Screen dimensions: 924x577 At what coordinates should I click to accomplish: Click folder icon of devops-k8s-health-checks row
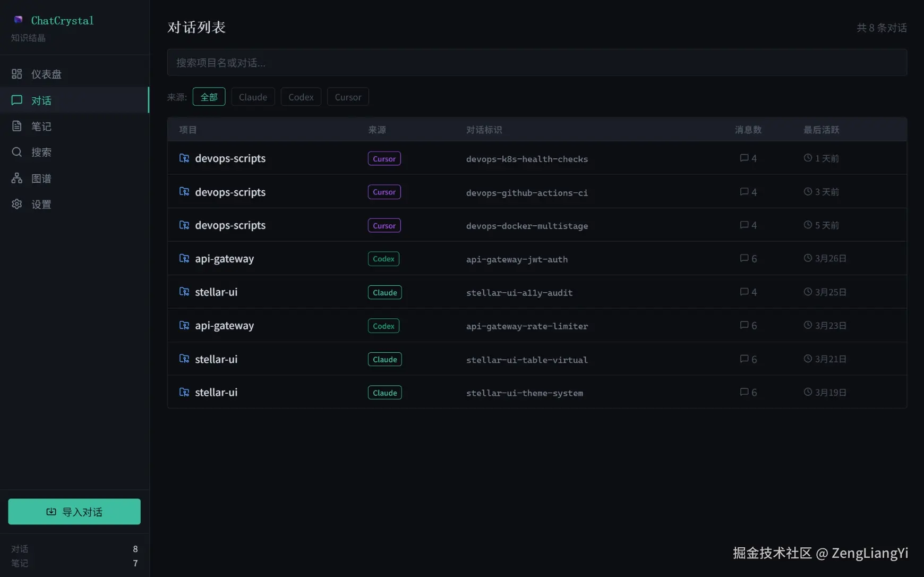(x=184, y=158)
